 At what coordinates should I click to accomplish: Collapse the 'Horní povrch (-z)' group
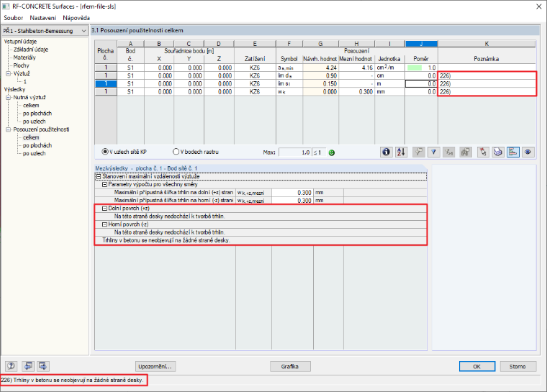(104, 224)
